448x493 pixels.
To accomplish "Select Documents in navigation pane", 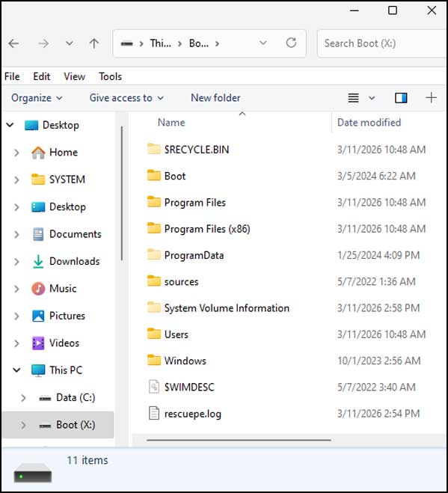I will pos(76,234).
